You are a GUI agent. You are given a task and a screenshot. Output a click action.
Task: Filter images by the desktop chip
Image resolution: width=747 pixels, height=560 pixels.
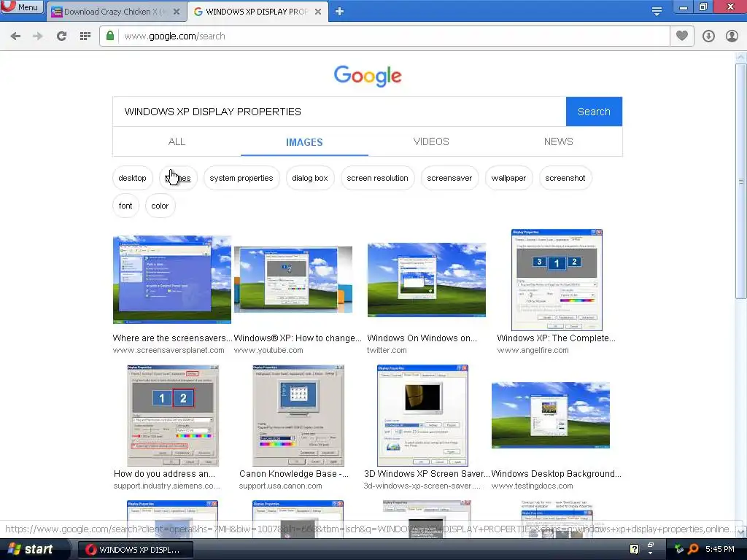[x=133, y=178]
